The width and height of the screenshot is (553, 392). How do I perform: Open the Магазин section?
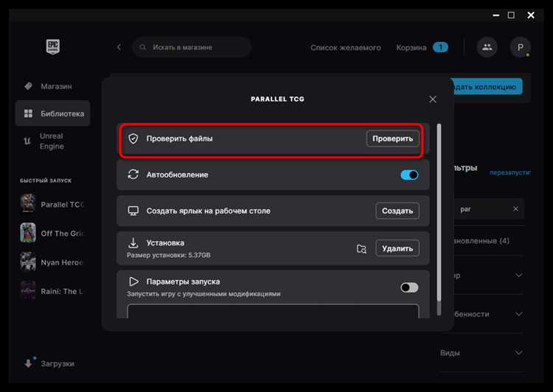coord(52,86)
